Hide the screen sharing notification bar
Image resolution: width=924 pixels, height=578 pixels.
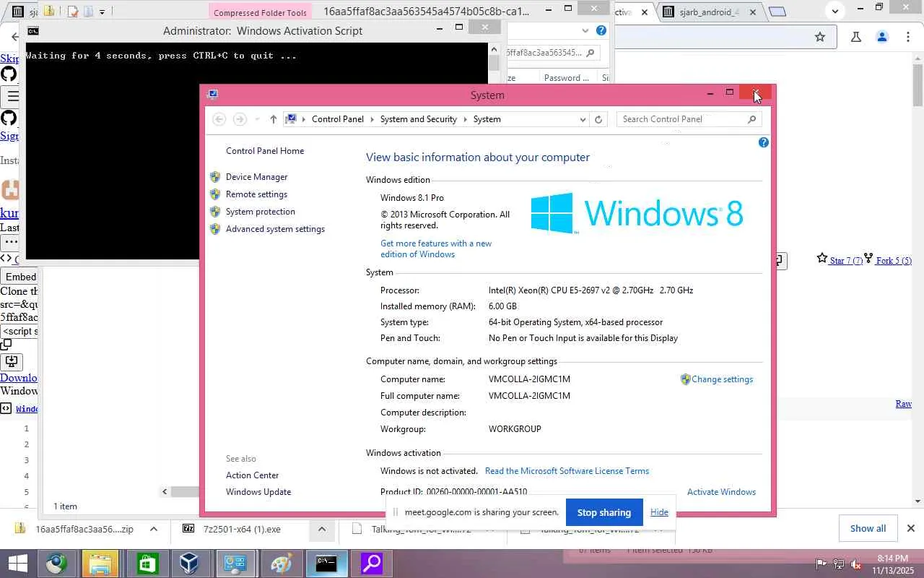pos(659,512)
